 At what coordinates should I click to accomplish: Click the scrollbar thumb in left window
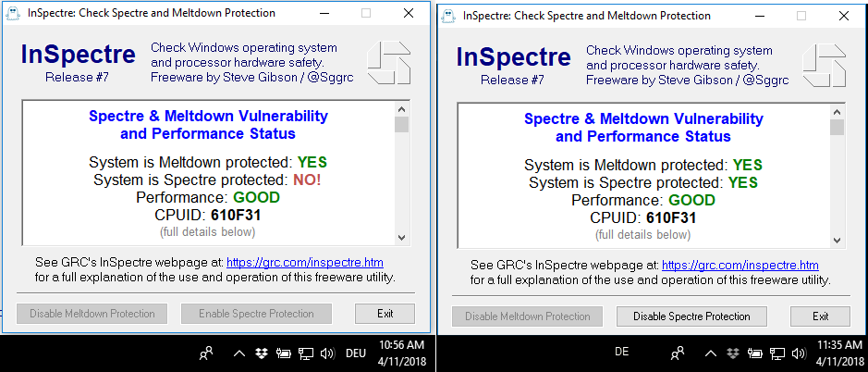pyautogui.click(x=402, y=124)
